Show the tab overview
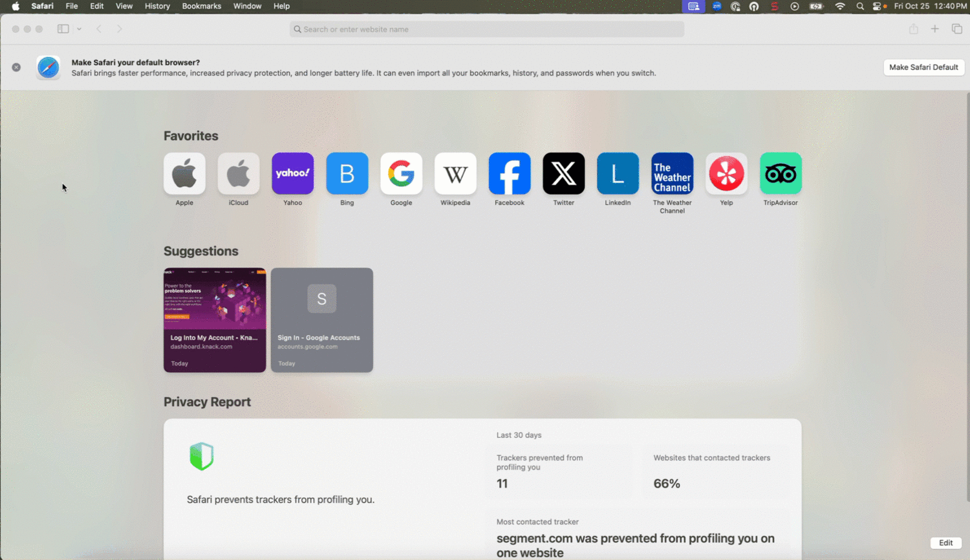The width and height of the screenshot is (970, 560). 956,29
